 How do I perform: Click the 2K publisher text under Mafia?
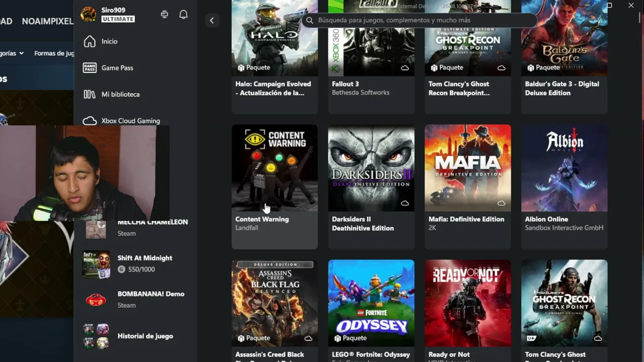coord(432,228)
